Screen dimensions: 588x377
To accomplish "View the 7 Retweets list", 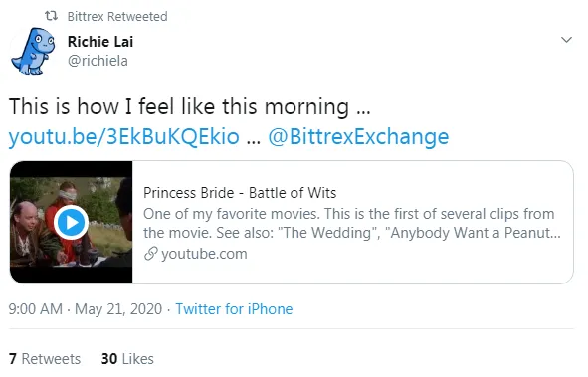I will [45, 359].
